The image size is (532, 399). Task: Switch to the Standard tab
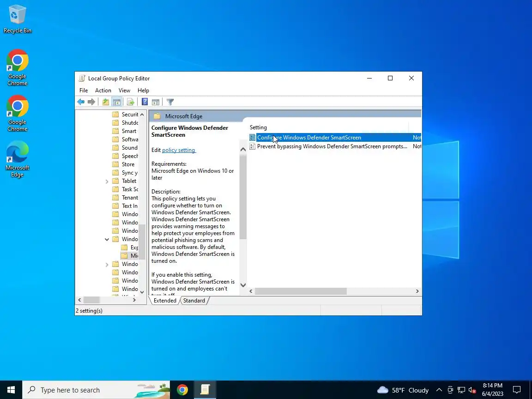[x=194, y=301]
